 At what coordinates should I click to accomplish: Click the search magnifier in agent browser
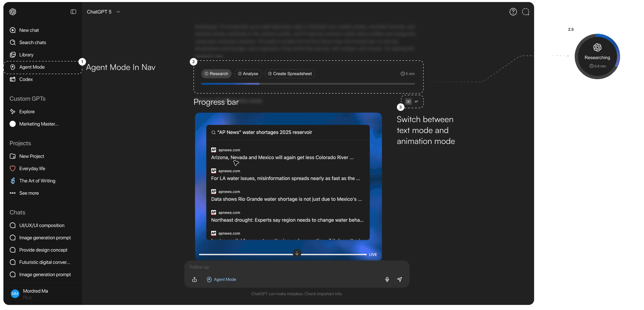tap(213, 133)
